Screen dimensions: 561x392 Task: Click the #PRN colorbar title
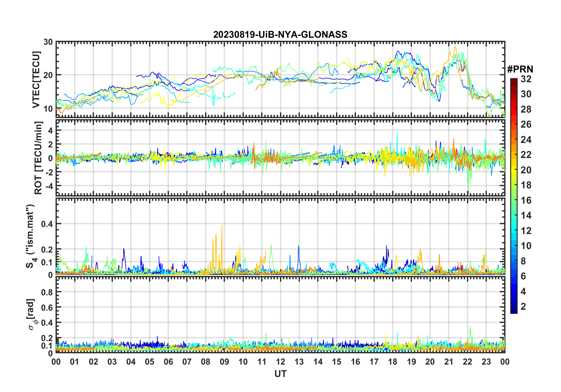[520, 69]
